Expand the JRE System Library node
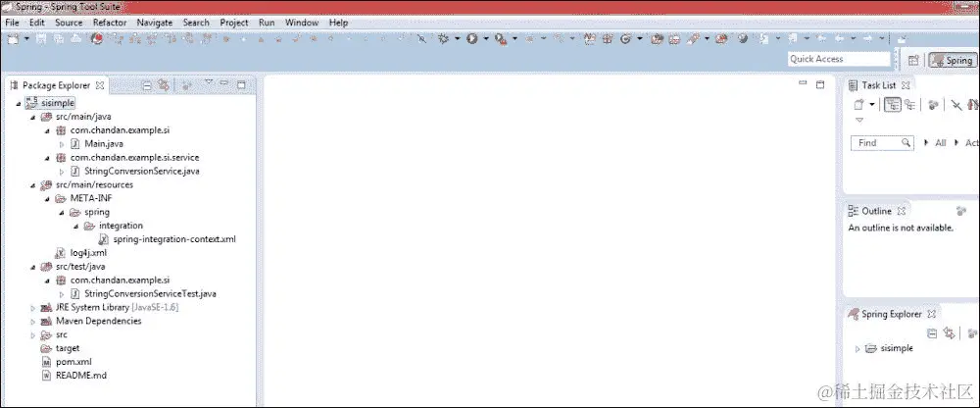Viewport: 980px width, 408px height. [32, 308]
